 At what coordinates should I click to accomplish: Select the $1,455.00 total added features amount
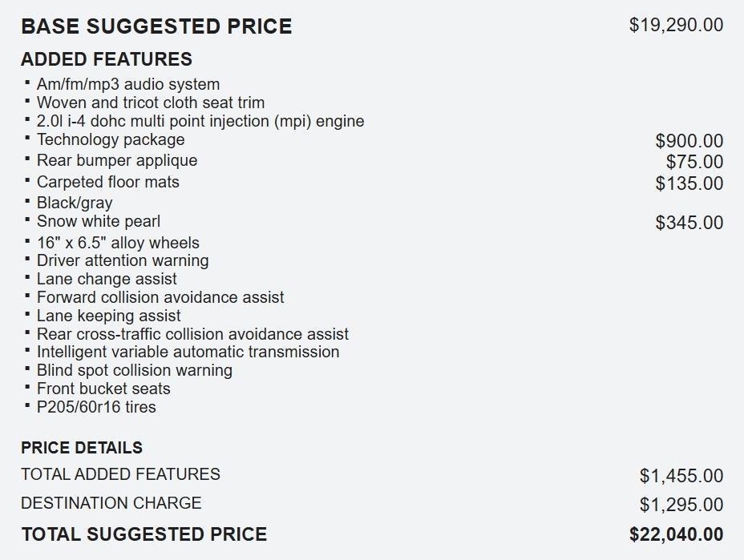681,476
